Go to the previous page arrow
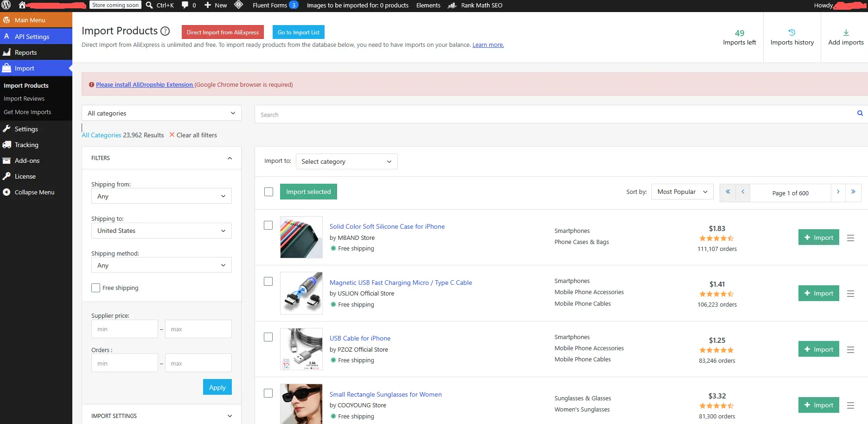 click(x=743, y=192)
